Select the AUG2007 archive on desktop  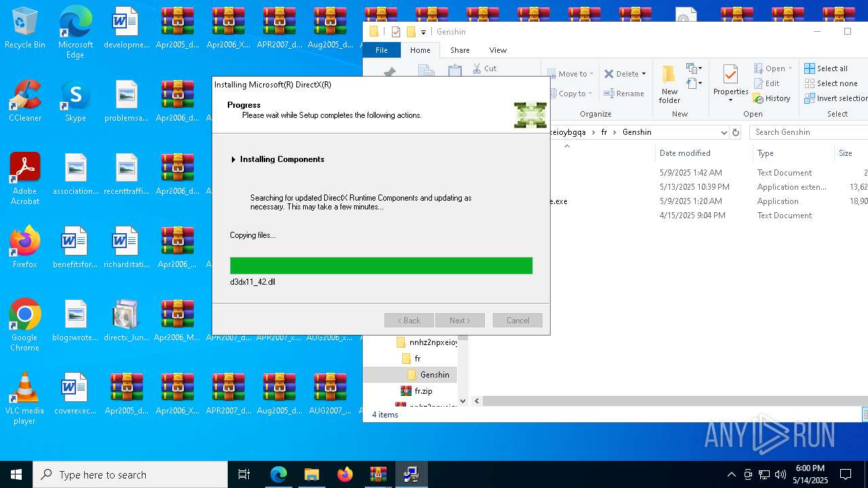click(330, 394)
